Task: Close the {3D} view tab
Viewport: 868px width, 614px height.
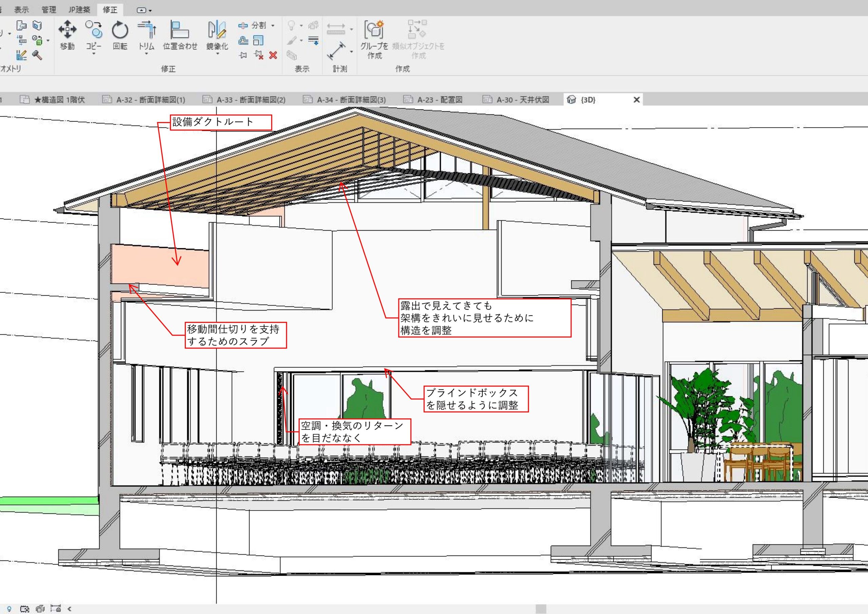Action: tap(637, 100)
